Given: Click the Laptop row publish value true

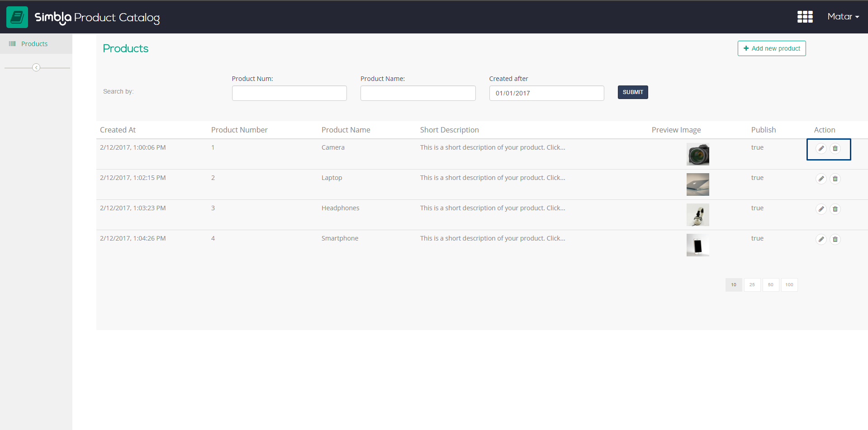Looking at the screenshot, I should [x=757, y=178].
